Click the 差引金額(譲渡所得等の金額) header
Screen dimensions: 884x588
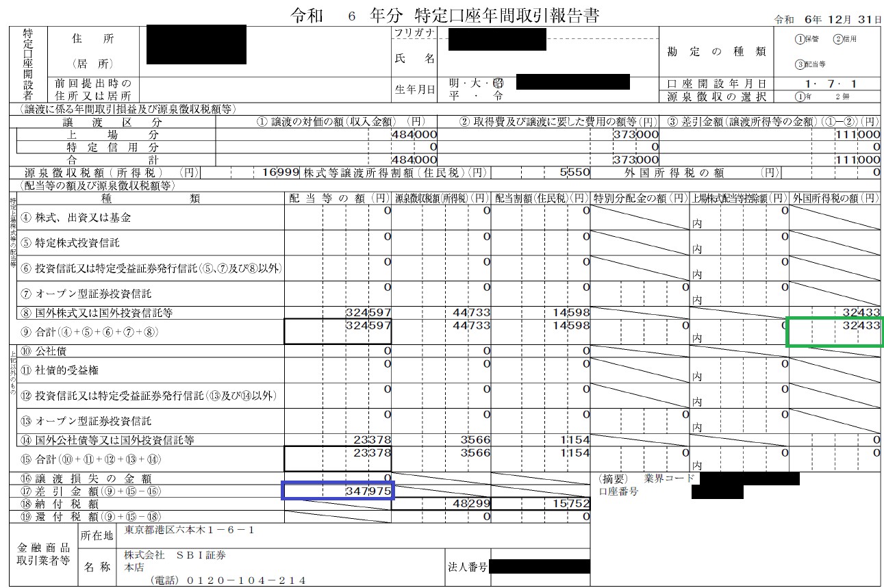click(x=772, y=121)
